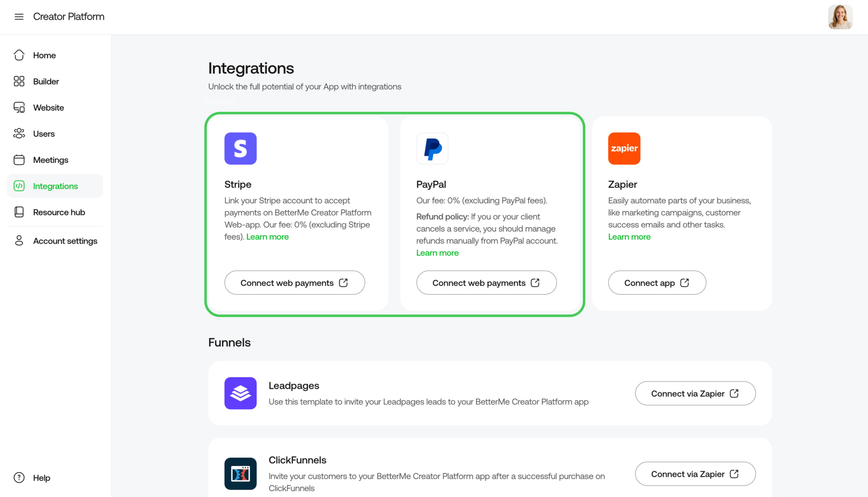Click Connect app for Zapier
The height and width of the screenshot is (497, 868).
click(x=657, y=283)
